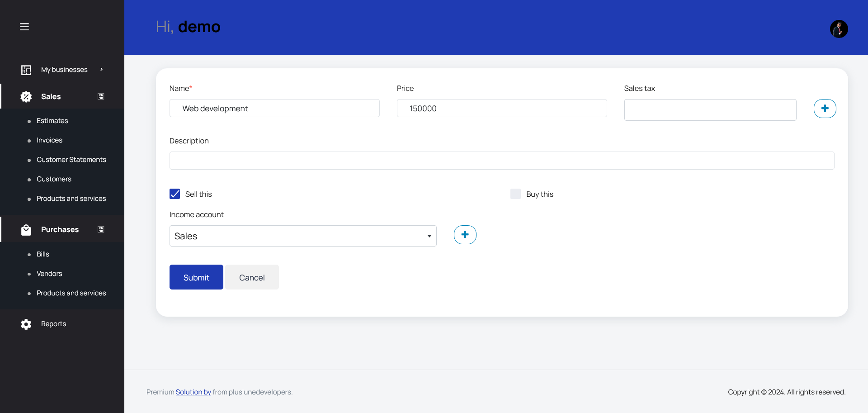
Task: Click the Income account dropdown arrow
Action: 428,236
